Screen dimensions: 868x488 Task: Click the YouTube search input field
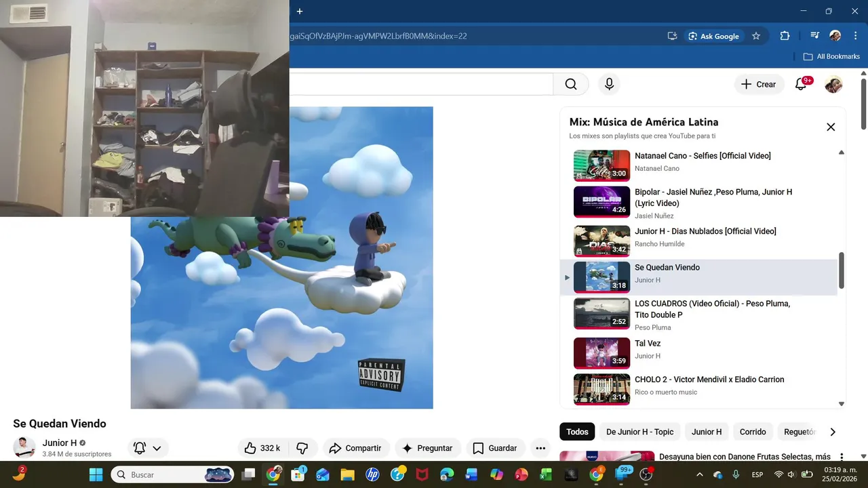420,84
